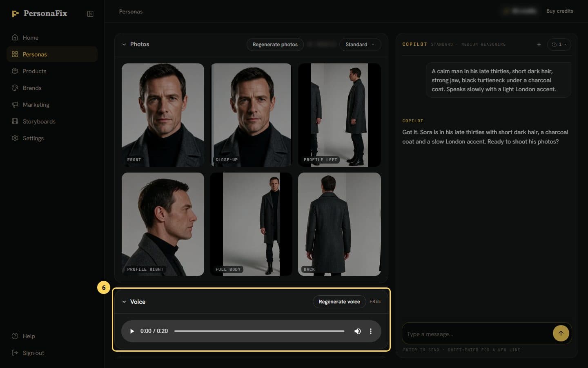
Task: Open the Brands section
Action: tap(52, 88)
